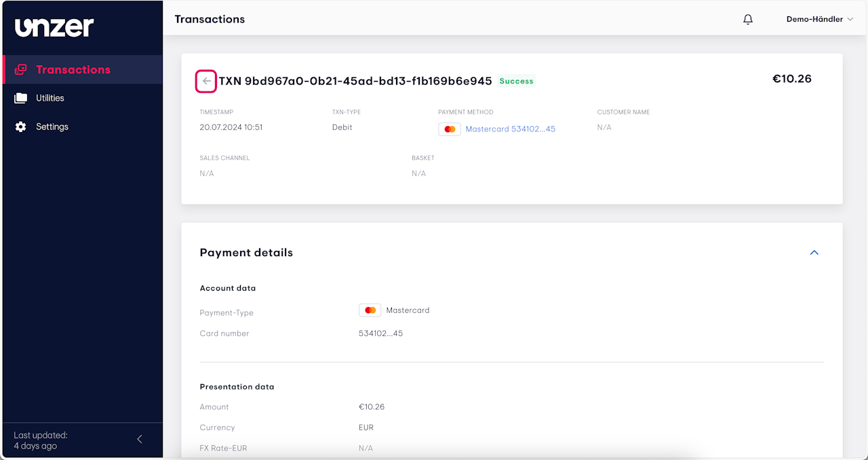The width and height of the screenshot is (868, 460).
Task: Collapse the Payment details section
Action: tap(814, 253)
